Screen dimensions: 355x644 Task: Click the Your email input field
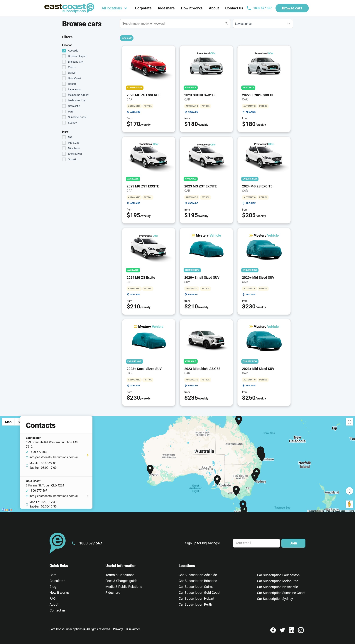click(x=256, y=543)
